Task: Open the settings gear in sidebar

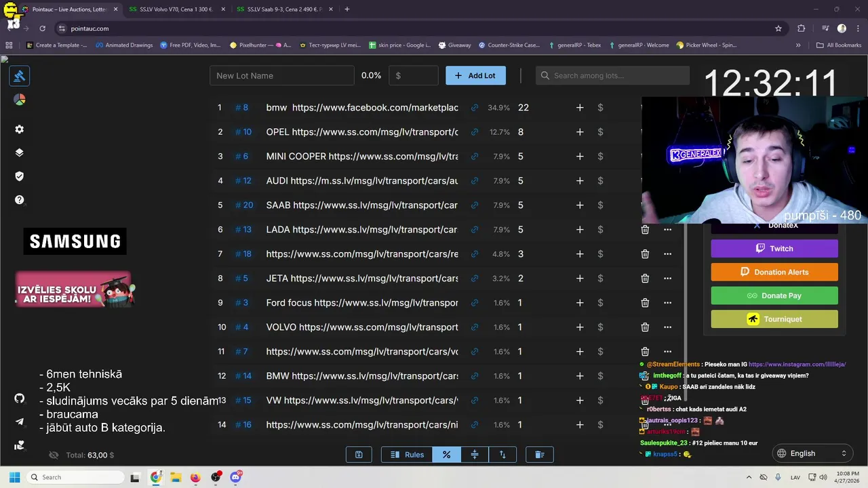Action: coord(19,129)
